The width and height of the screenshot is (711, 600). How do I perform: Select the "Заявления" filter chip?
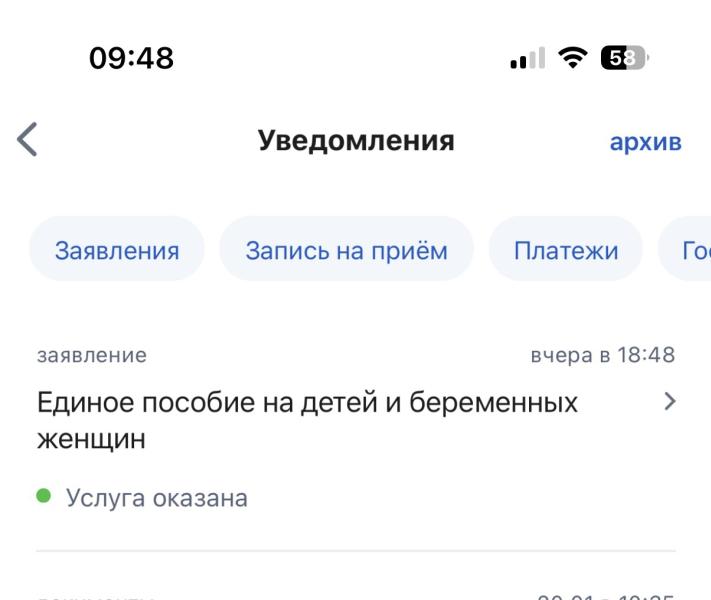point(117,250)
